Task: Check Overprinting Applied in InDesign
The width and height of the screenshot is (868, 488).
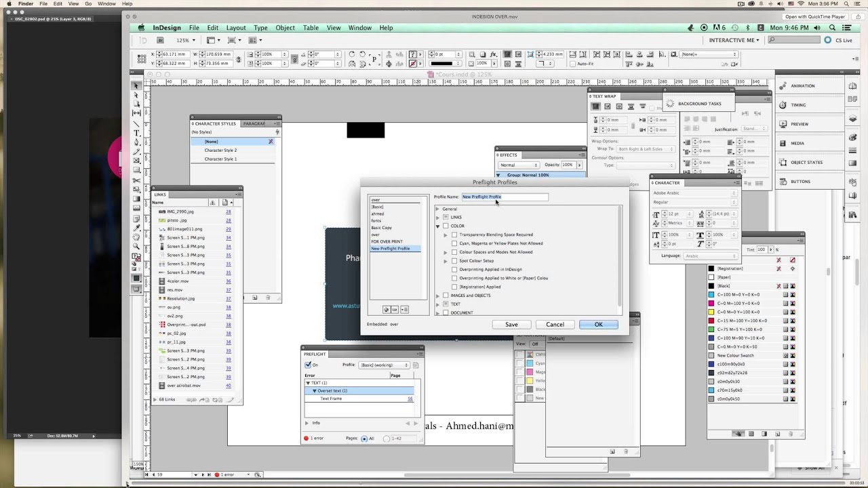Action: 454,269
